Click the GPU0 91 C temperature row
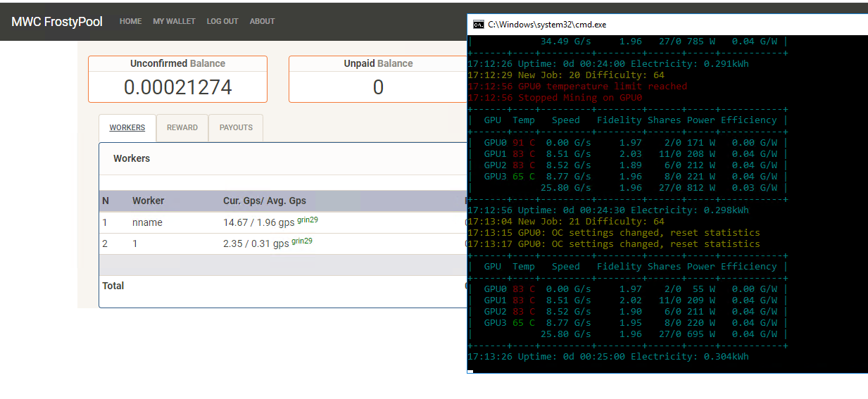Viewport: 868px width, 399px height. (x=628, y=143)
